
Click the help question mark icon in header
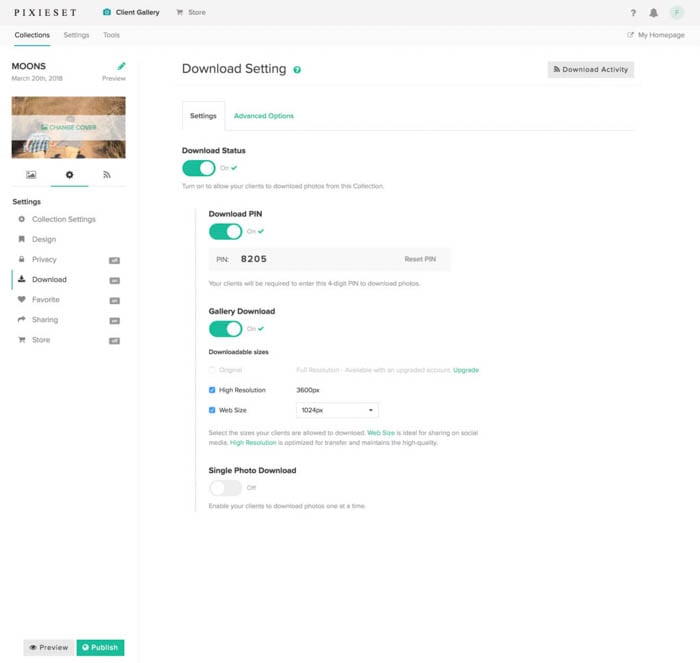pyautogui.click(x=633, y=13)
